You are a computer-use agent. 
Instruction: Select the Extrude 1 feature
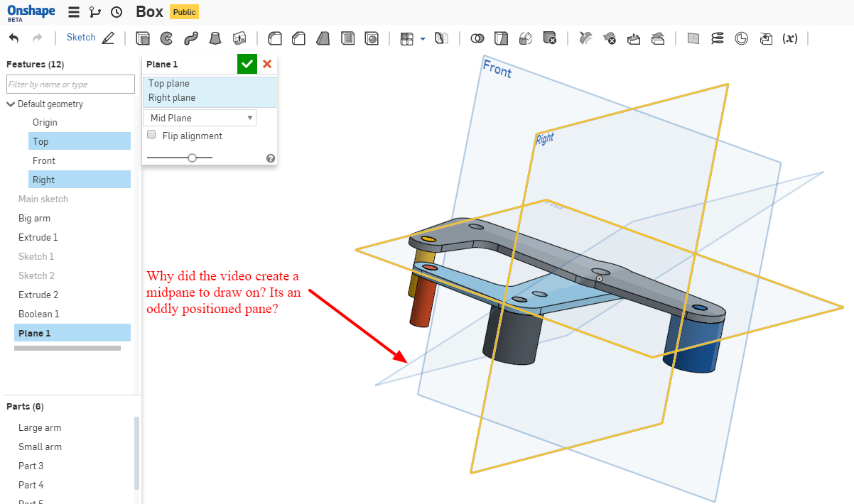pyautogui.click(x=38, y=237)
